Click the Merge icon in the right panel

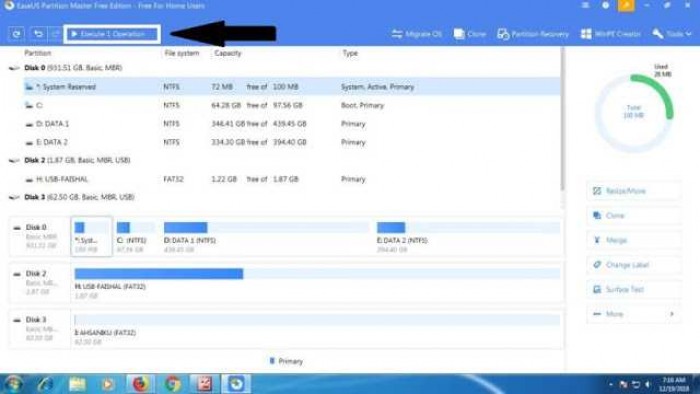point(597,240)
